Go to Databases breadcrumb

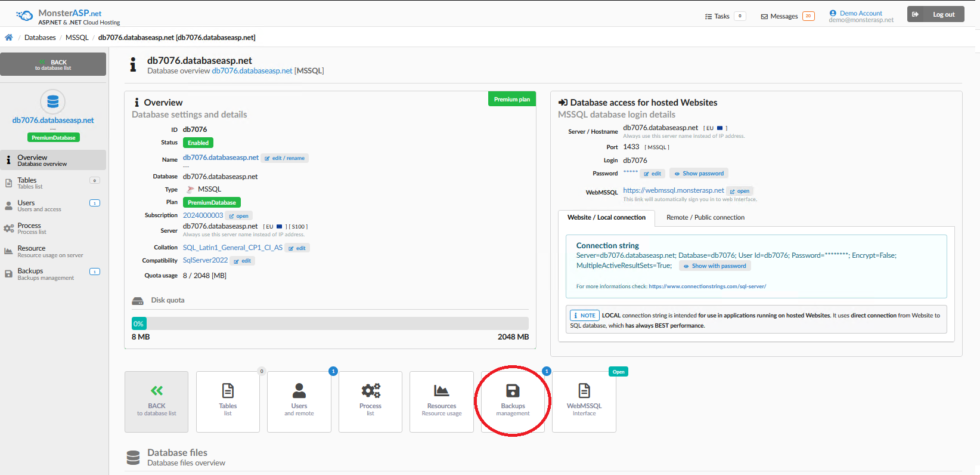(40, 38)
